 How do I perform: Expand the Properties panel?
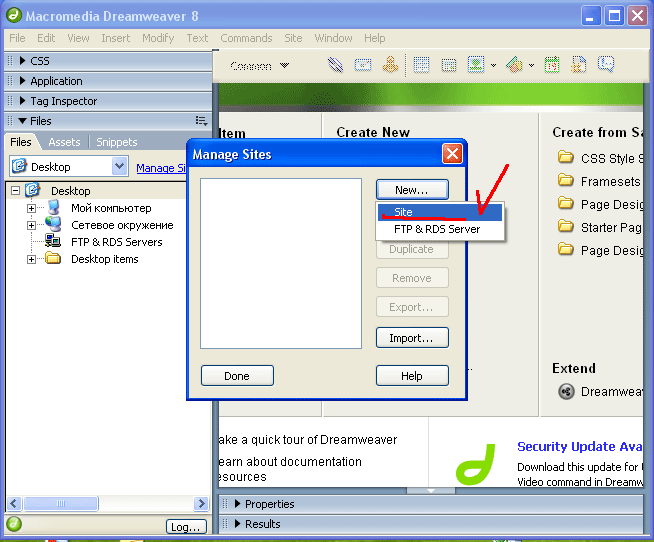coord(237,504)
